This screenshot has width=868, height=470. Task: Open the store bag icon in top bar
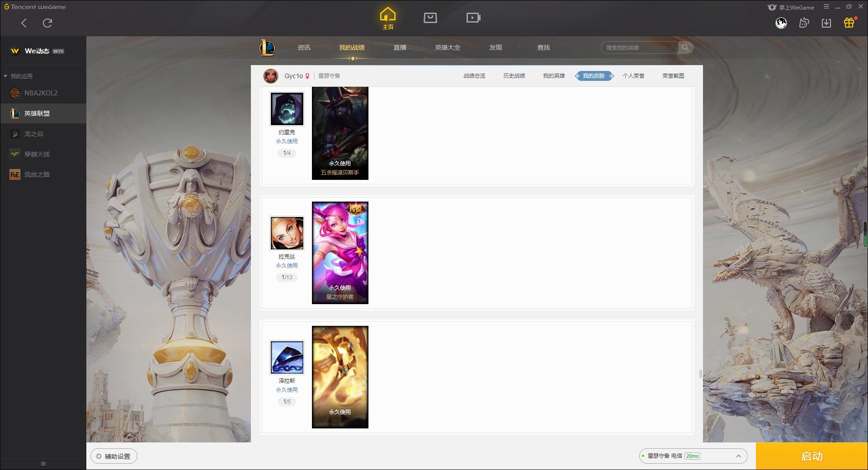click(x=430, y=18)
